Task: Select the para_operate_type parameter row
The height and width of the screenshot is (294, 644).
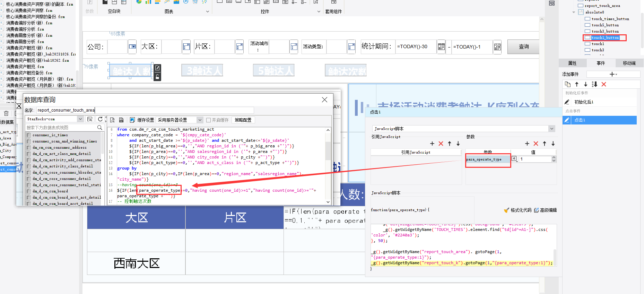Action: (488, 159)
